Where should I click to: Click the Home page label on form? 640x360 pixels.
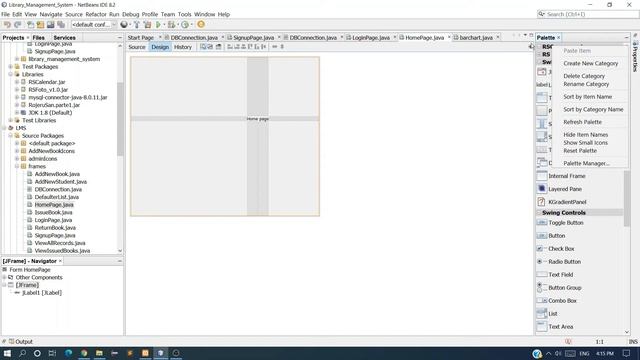258,119
